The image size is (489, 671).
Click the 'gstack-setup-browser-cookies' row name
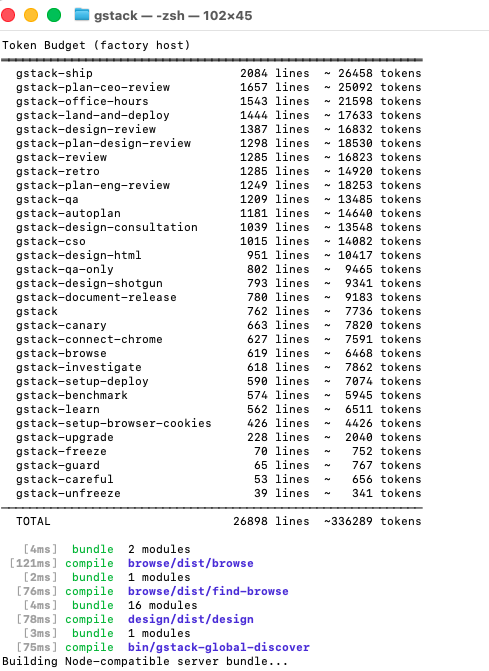[114, 424]
